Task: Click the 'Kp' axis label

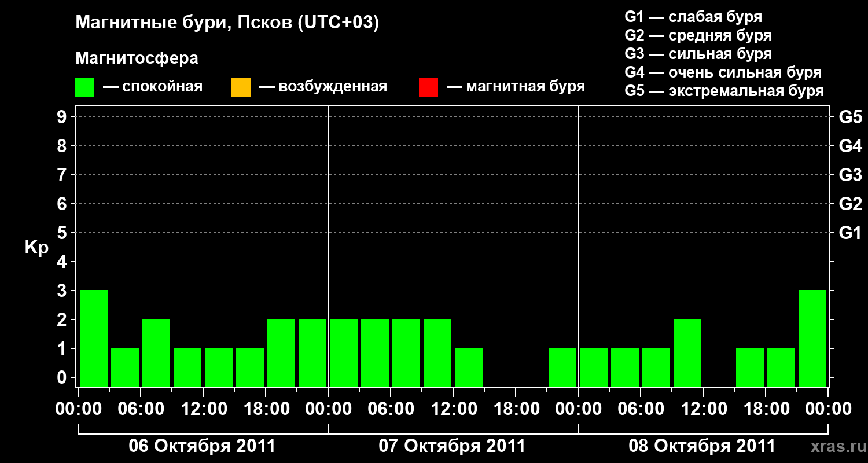Action: point(36,248)
